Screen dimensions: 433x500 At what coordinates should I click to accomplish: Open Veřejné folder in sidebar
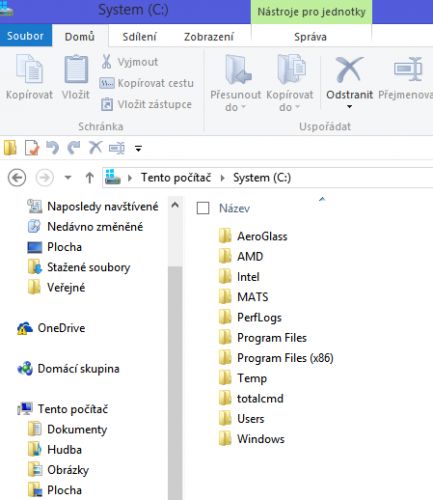pyautogui.click(x=56, y=288)
